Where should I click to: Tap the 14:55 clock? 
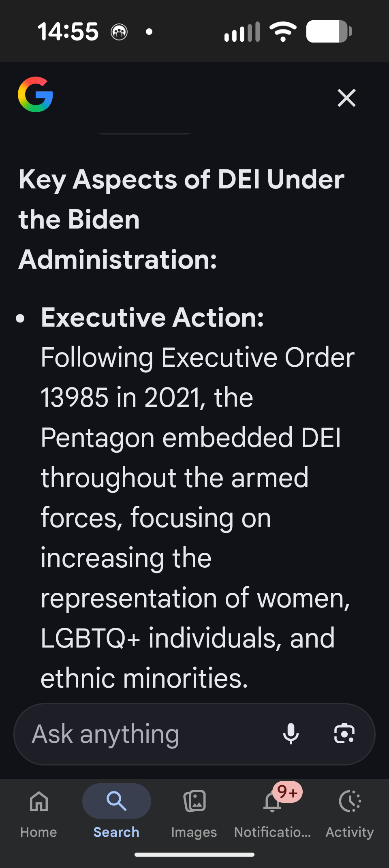pyautogui.click(x=68, y=32)
